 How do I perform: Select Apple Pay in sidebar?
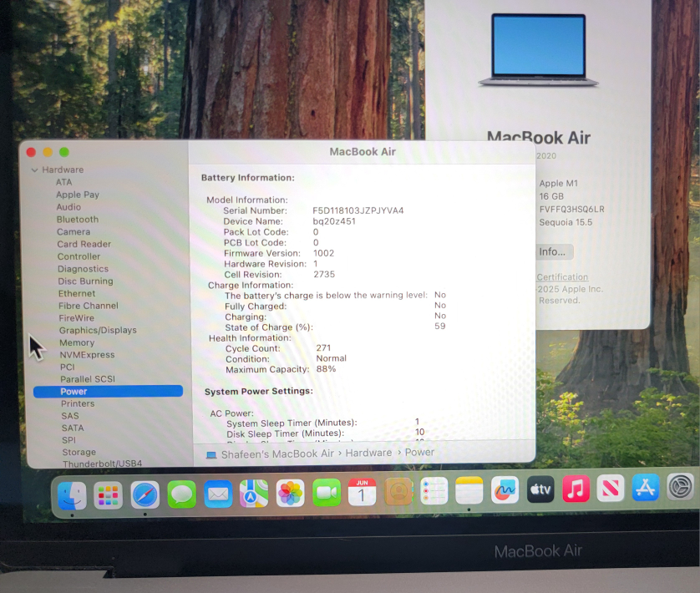click(x=78, y=195)
